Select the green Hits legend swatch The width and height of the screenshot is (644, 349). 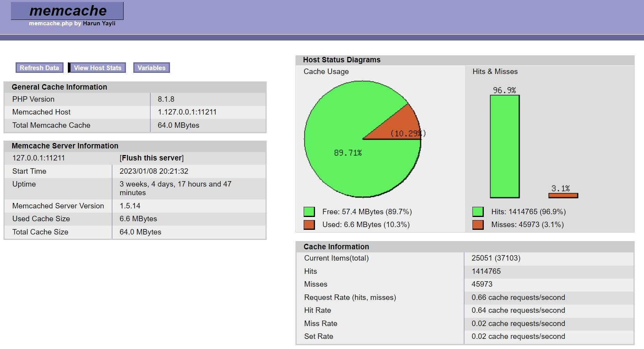478,212
